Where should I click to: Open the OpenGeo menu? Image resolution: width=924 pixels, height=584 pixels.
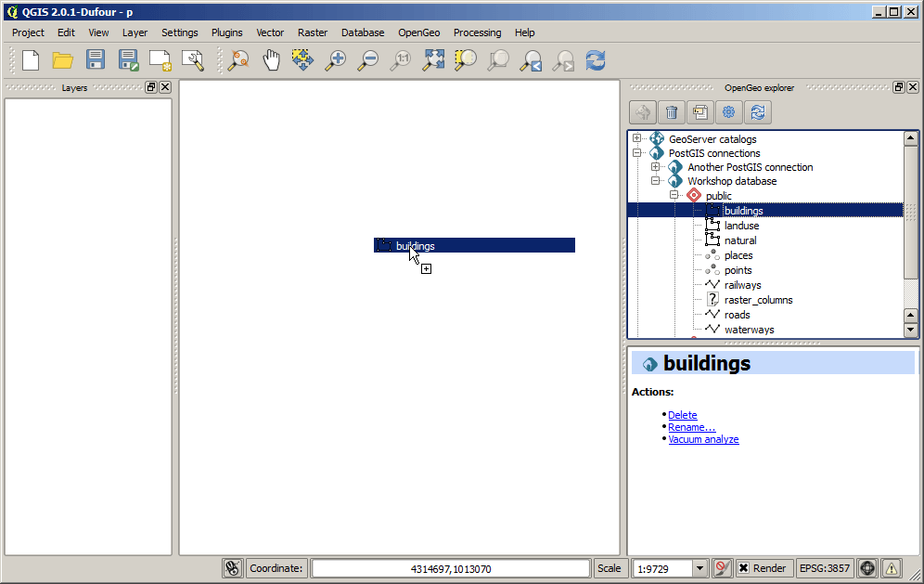point(419,32)
